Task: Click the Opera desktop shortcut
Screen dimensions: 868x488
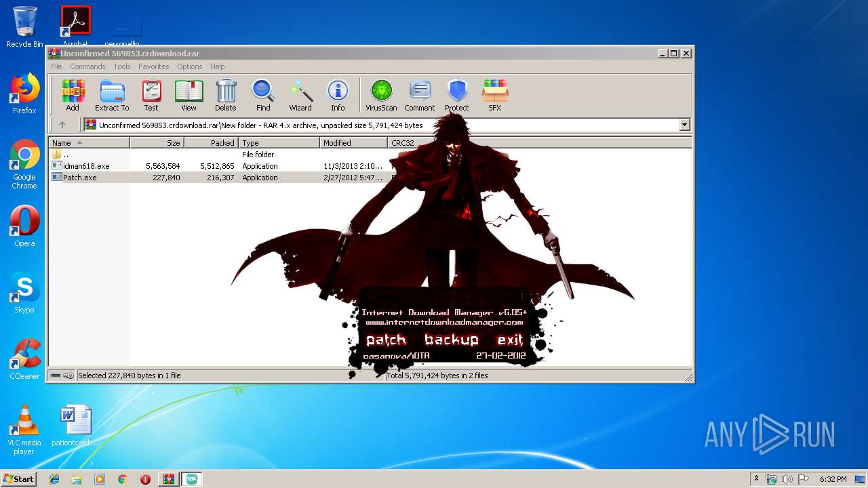Action: click(24, 226)
